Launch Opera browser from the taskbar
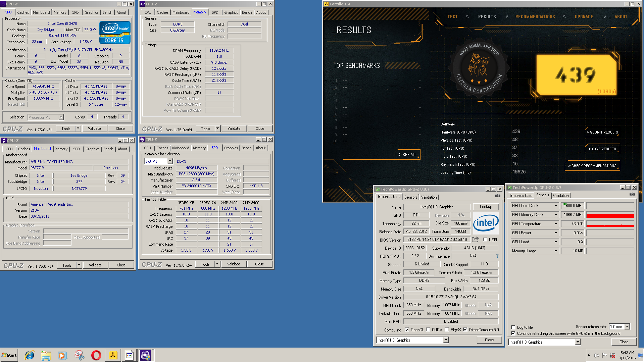 pos(96,355)
